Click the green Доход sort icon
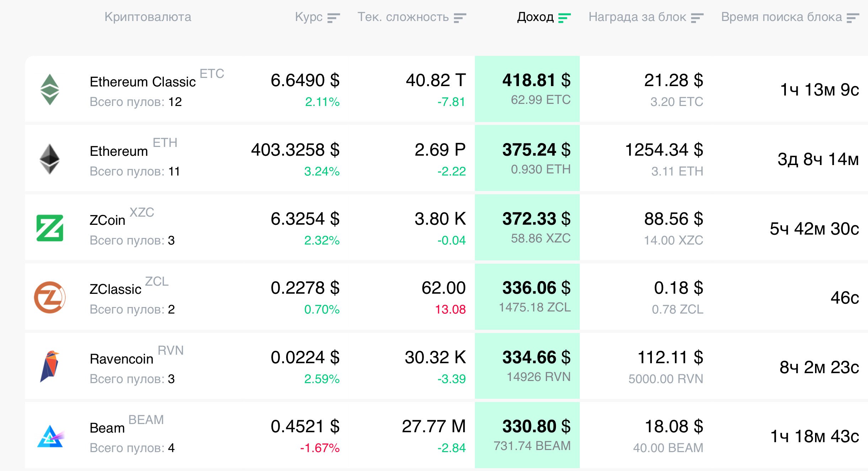The width and height of the screenshot is (868, 471). [564, 18]
